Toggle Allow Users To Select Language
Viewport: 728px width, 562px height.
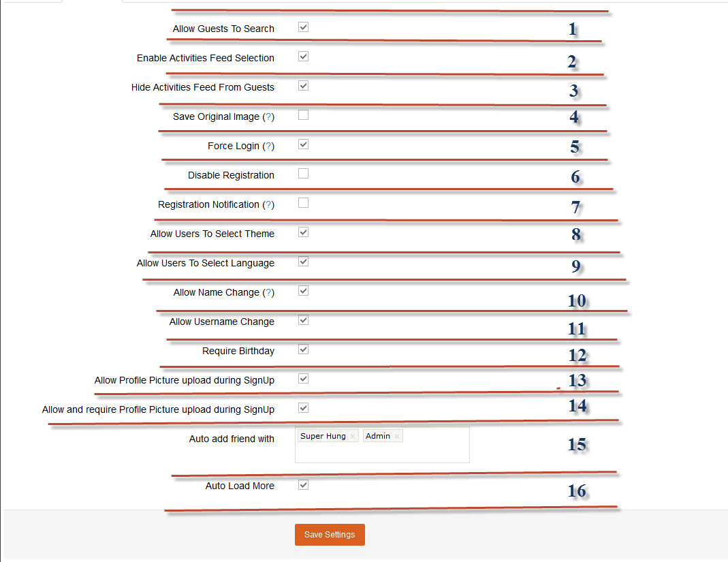303,262
